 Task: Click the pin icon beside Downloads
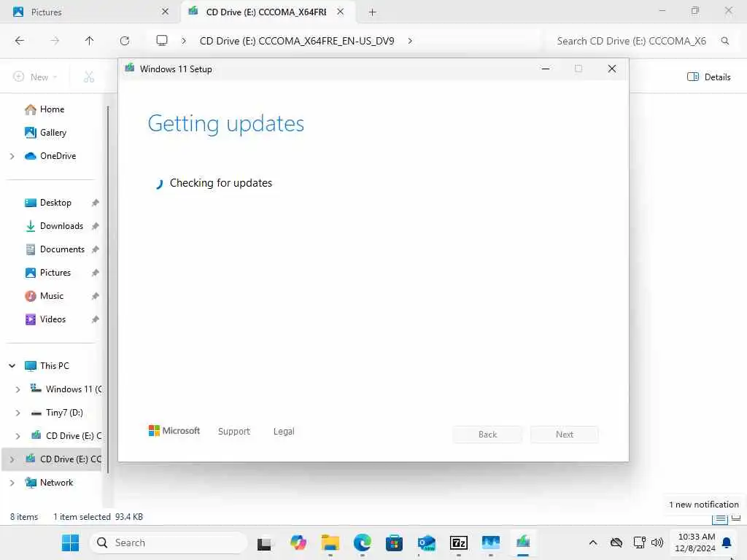click(x=96, y=226)
